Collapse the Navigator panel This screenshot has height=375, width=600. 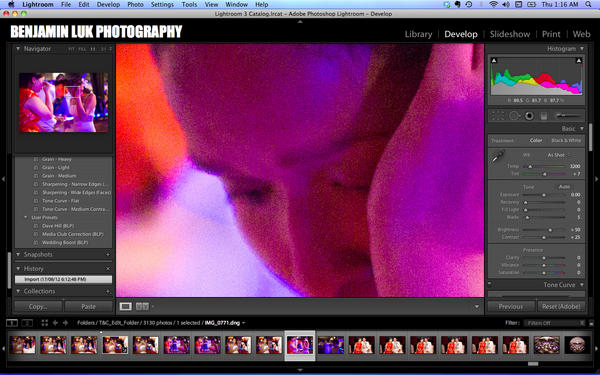click(x=18, y=49)
